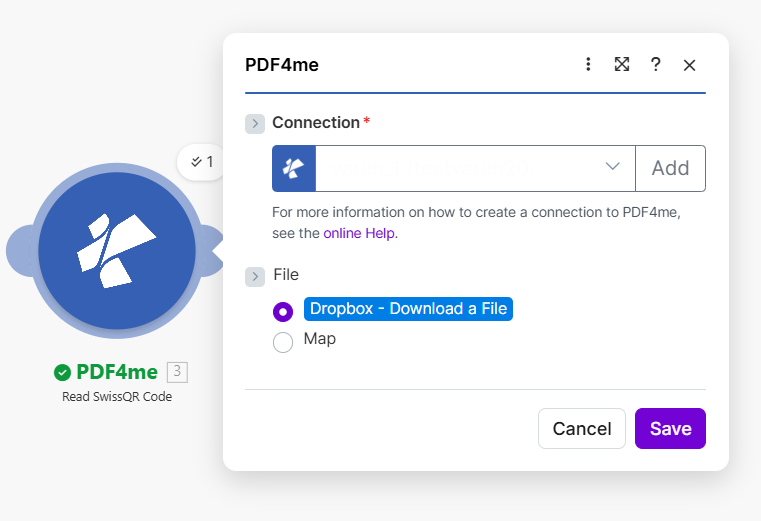Viewport: 761px width, 521px height.
Task: Open the three-dot options menu in the dialog
Action: (588, 64)
